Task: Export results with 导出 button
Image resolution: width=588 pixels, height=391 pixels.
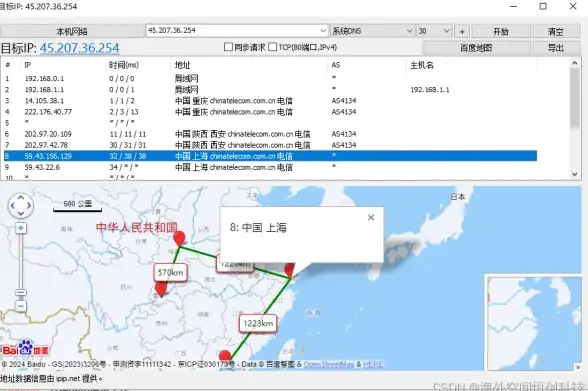Action: (556, 48)
